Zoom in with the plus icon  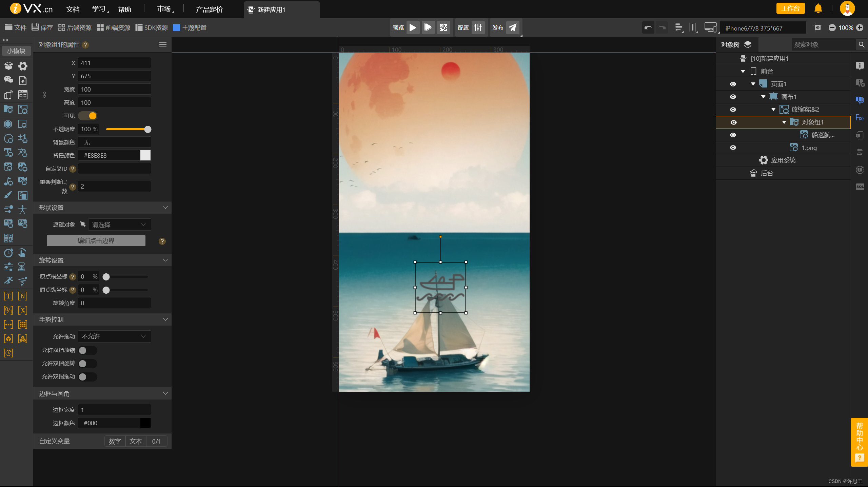coord(860,28)
